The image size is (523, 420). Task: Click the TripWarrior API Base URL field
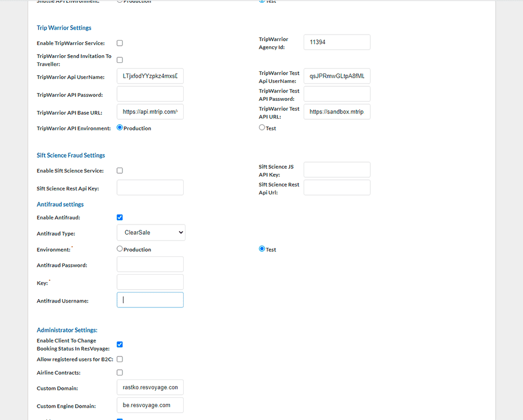coord(150,112)
